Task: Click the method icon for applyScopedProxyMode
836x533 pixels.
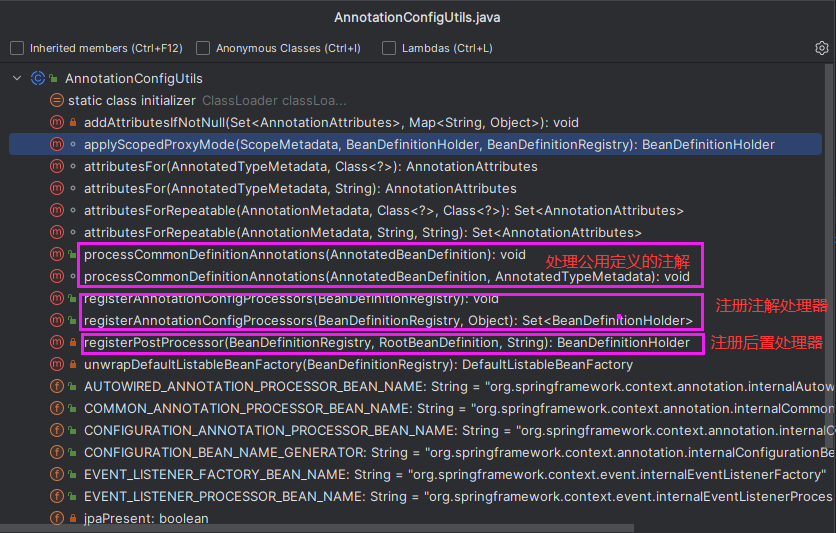Action: coord(57,144)
